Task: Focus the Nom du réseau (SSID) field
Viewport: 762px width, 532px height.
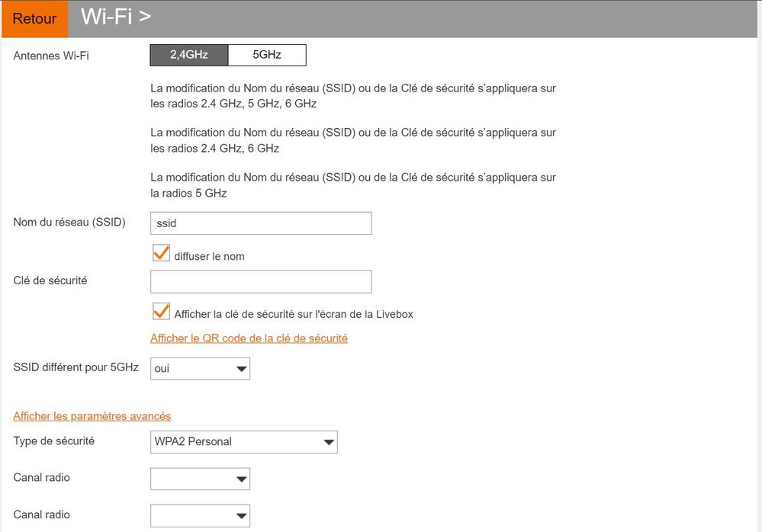Action: pyautogui.click(x=261, y=223)
